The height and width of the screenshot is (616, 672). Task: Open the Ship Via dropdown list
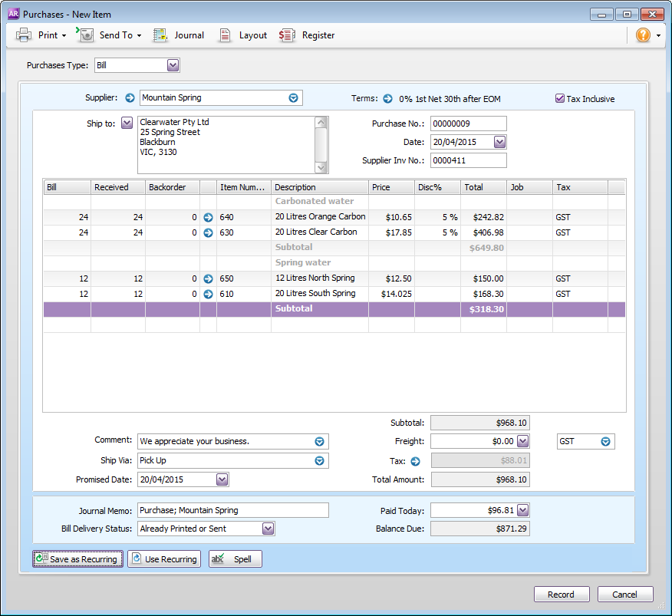[319, 461]
